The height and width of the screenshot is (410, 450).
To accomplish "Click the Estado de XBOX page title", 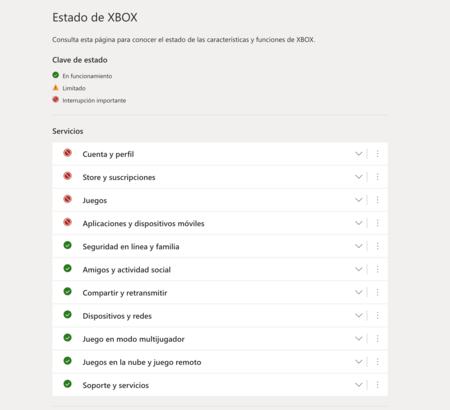I will coord(95,17).
